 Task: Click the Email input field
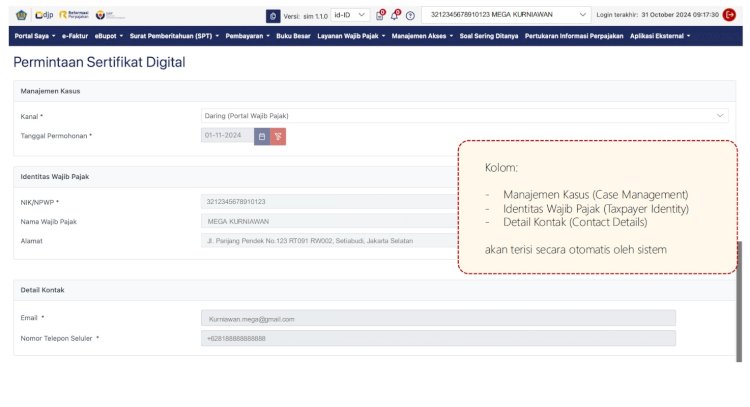[x=438, y=318]
